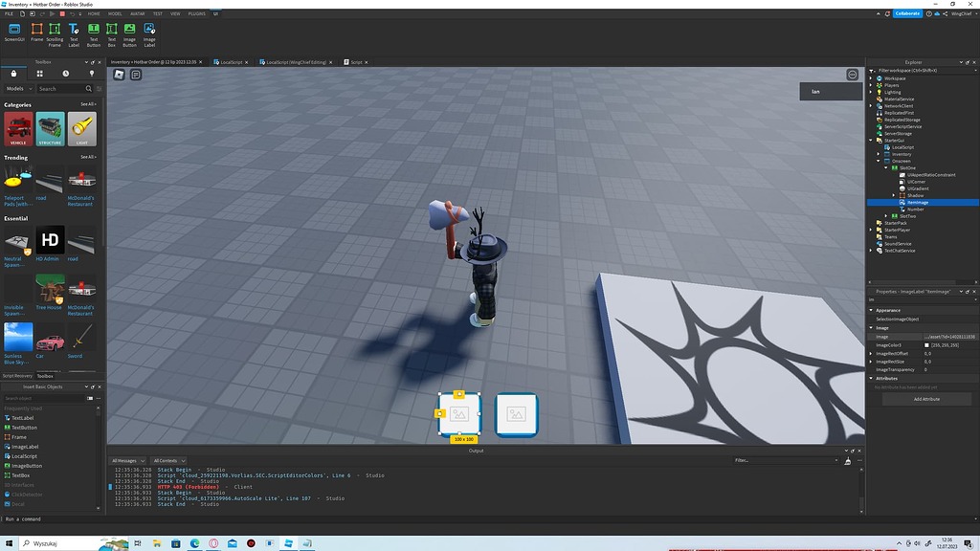Insert a Text Box element
Viewport: 980px width, 551px height.
[x=111, y=34]
